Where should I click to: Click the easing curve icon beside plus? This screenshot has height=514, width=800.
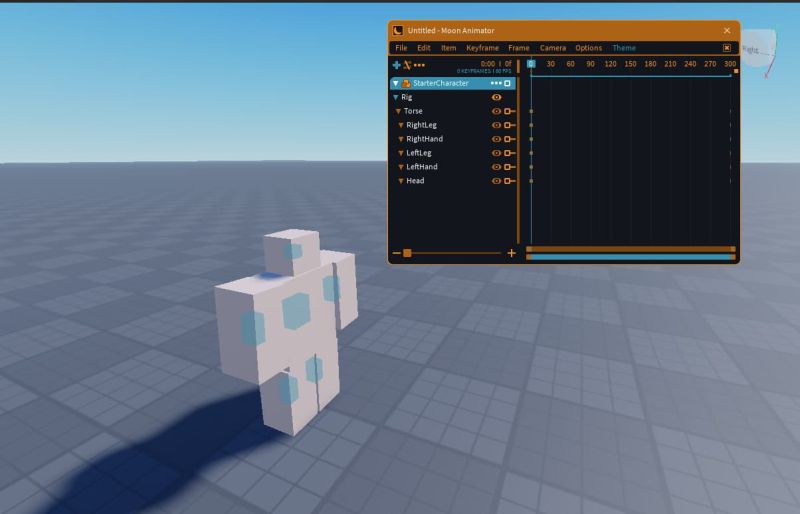point(407,65)
